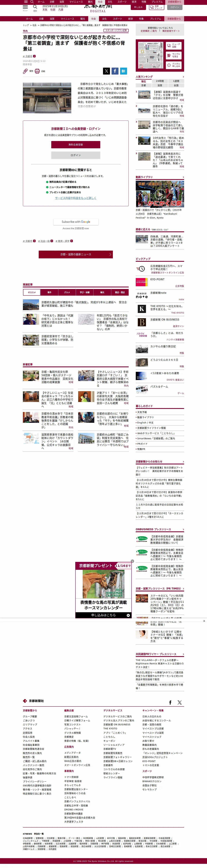Click Subscribe with Google button
Viewport: 207px width, 868px height.
[76, 222]
